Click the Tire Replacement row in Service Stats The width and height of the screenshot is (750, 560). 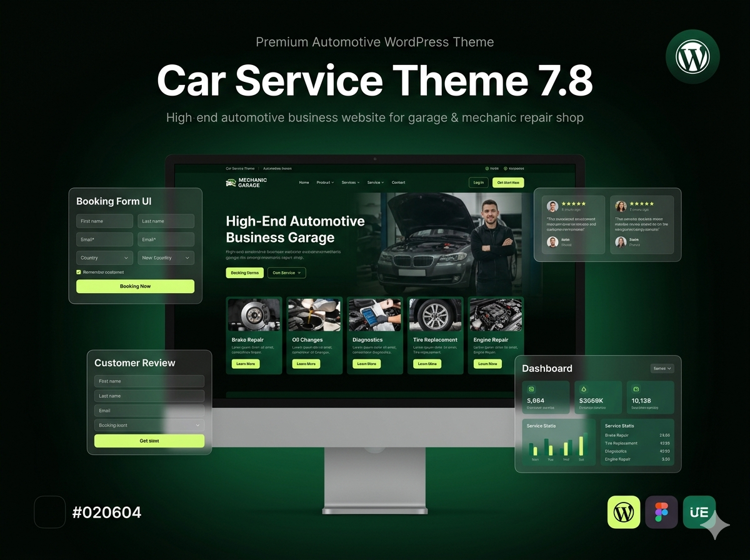coord(637,443)
